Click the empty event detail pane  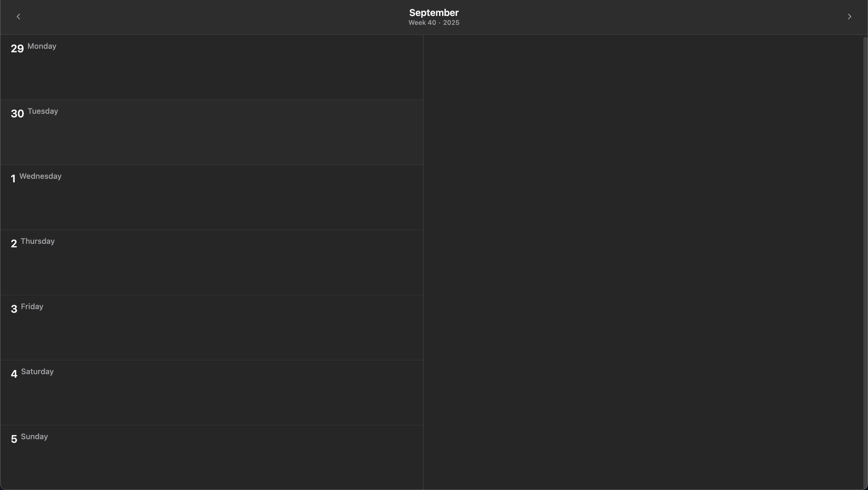(643, 262)
